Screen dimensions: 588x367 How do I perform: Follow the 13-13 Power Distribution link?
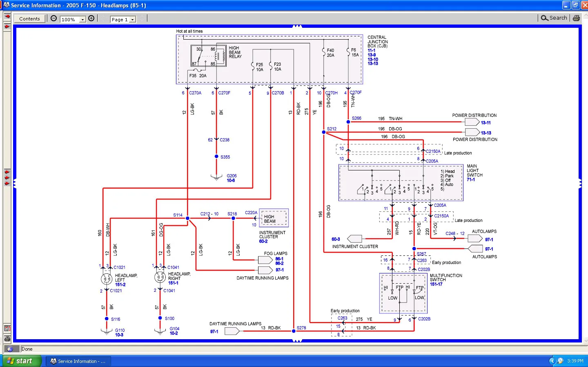[486, 133]
